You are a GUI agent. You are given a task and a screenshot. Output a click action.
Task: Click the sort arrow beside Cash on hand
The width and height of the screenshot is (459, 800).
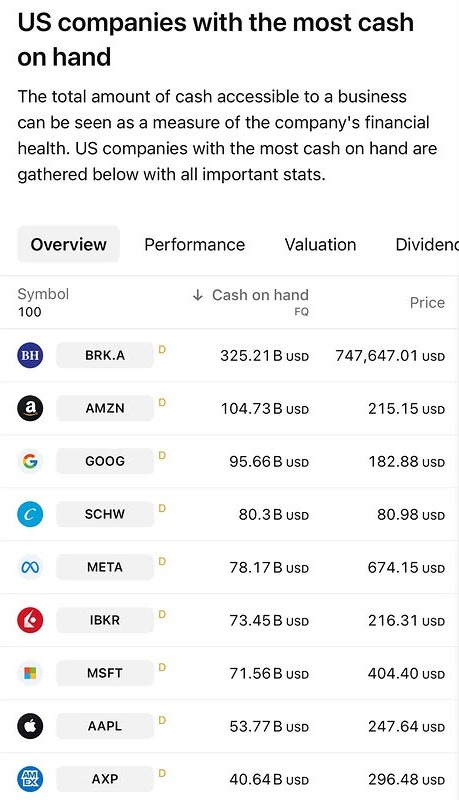197,295
